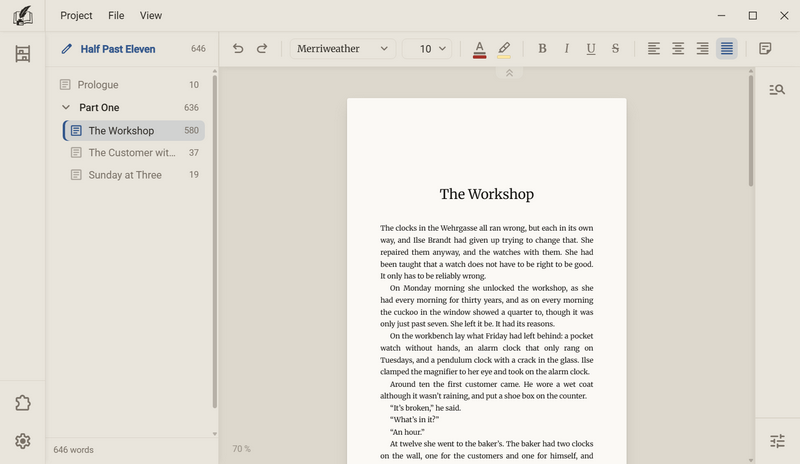Click the paragraph starting "On Monday morning"
The height and width of the screenshot is (464, 800).
pyautogui.click(x=486, y=306)
